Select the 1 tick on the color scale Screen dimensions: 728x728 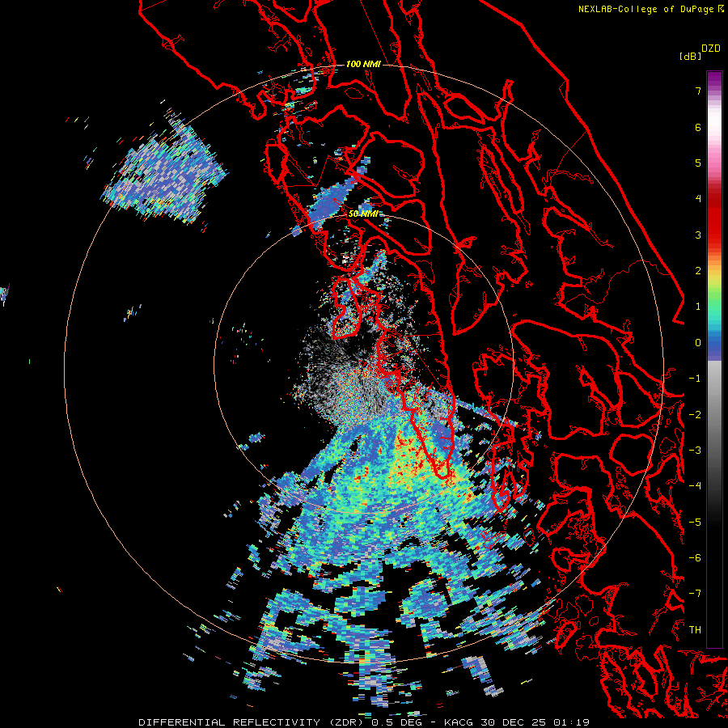coord(698,307)
